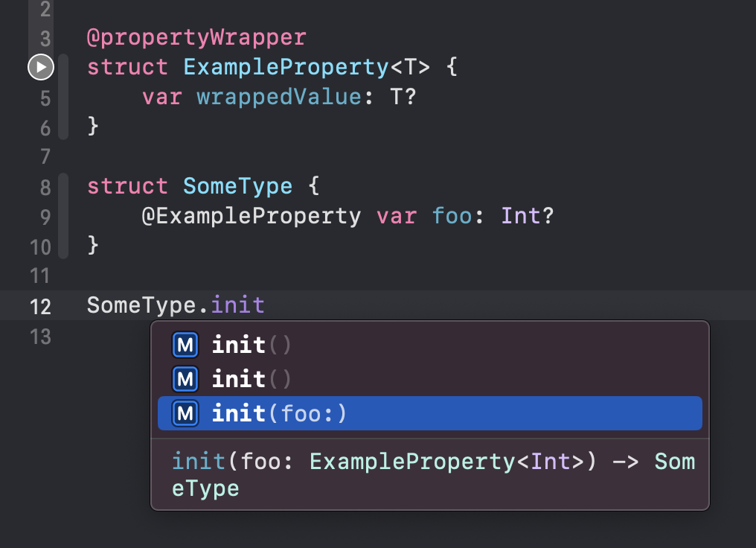Screen dimensions: 756x548
Task: Click the M method icon beside first init()
Action: (x=185, y=344)
